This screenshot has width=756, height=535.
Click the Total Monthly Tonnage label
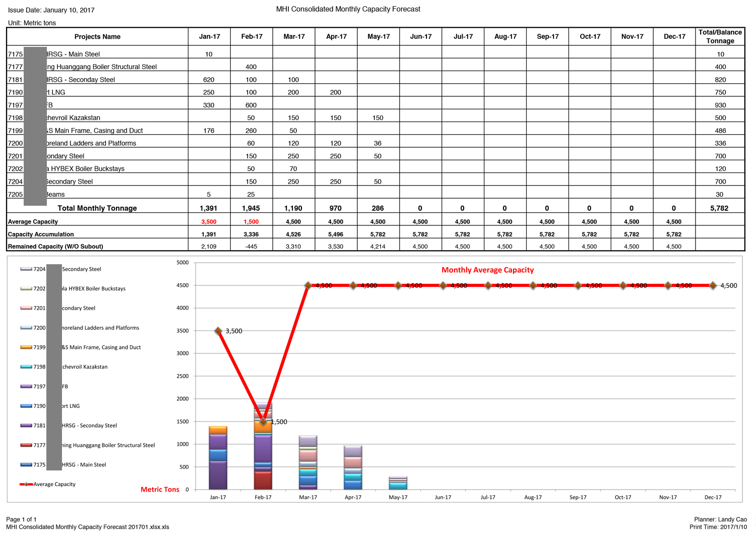click(x=97, y=208)
